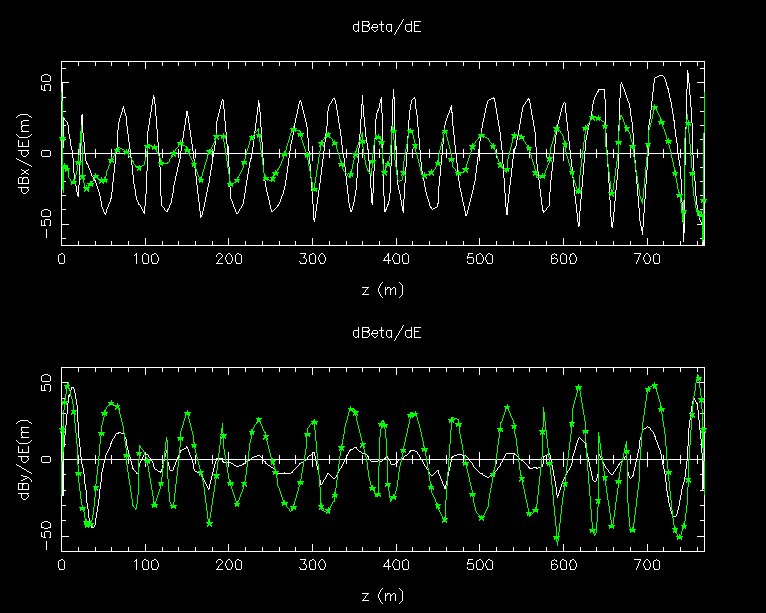Screen dimensions: 766x613
Task: Click the top plot title dBeta/dE
Action: click(x=385, y=27)
